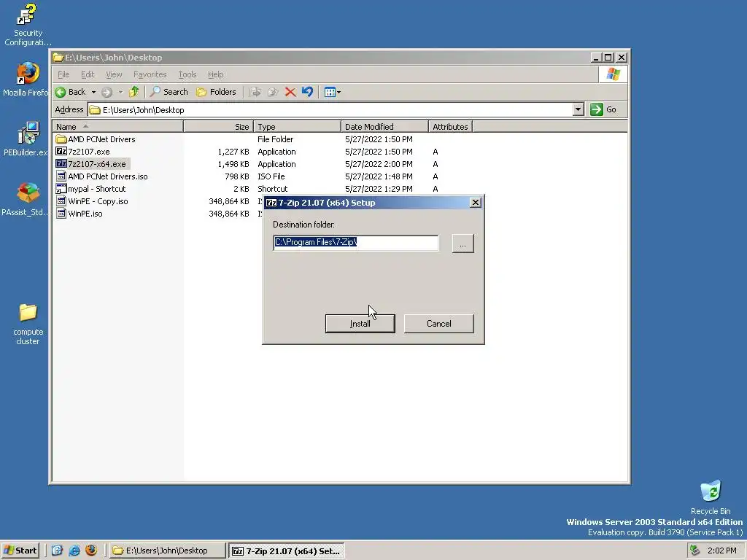The image size is (747, 560).
Task: Go up one folder level
Action: pos(134,92)
